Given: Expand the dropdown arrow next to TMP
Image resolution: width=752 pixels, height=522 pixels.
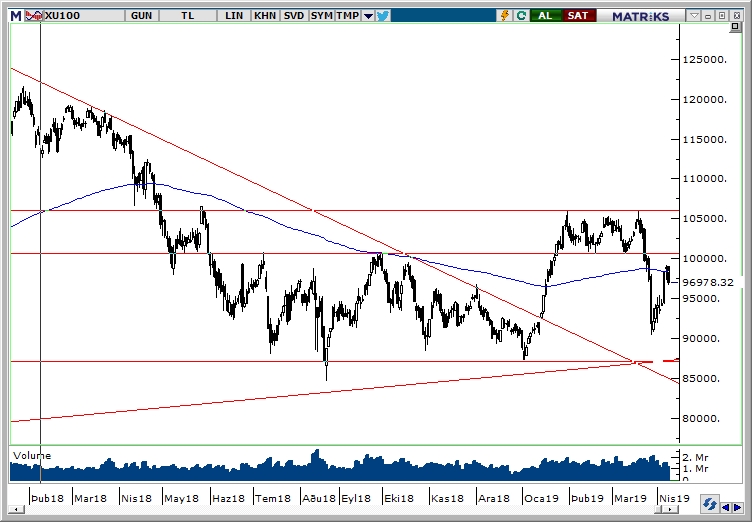Looking at the screenshot, I should [368, 16].
